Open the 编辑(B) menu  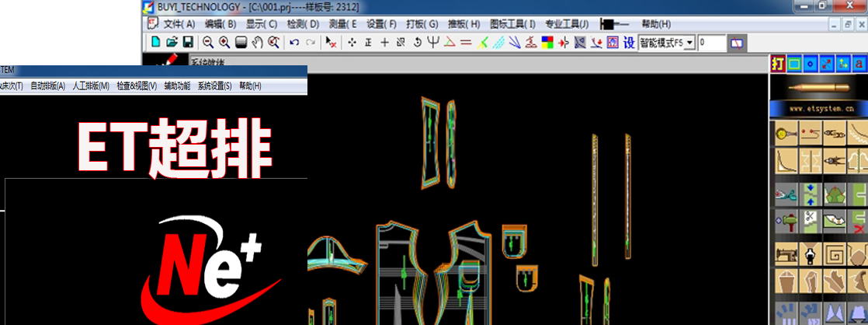pyautogui.click(x=220, y=24)
